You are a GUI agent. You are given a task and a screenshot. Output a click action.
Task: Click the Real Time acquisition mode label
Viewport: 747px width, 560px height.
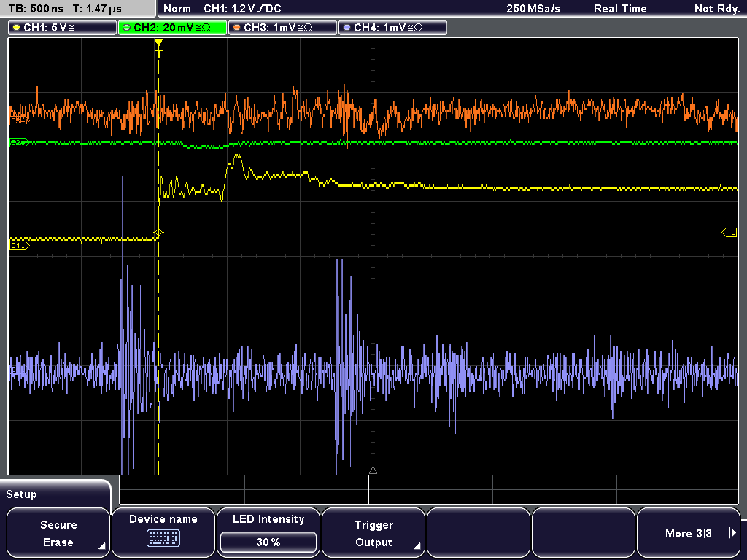click(620, 9)
